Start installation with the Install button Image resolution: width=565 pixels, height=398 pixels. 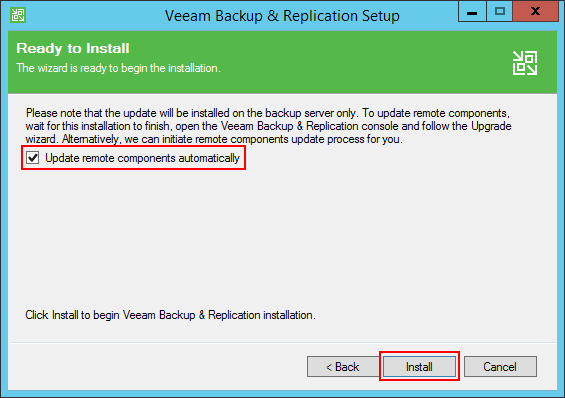coord(419,367)
